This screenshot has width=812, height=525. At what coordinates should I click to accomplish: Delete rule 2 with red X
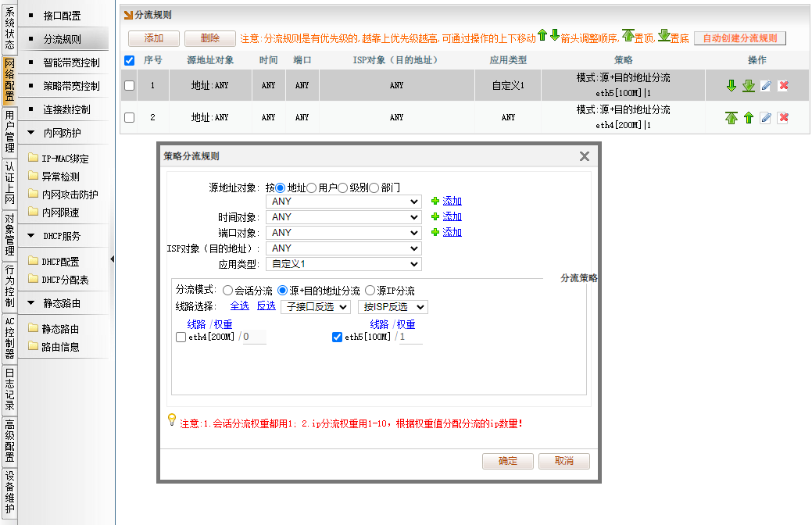(x=783, y=117)
